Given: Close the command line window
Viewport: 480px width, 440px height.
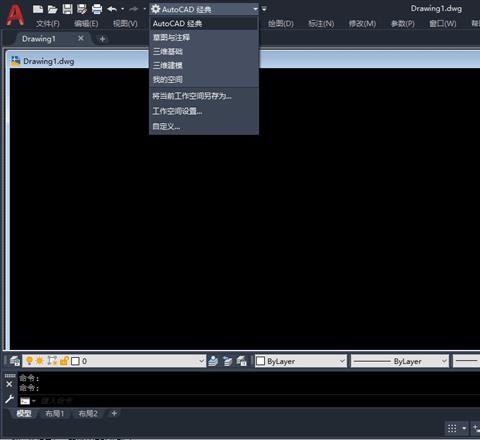Looking at the screenshot, I should click(9, 384).
